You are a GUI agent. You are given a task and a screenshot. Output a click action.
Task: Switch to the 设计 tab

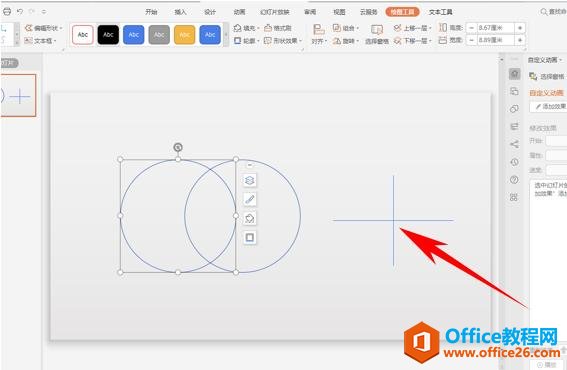pos(210,12)
